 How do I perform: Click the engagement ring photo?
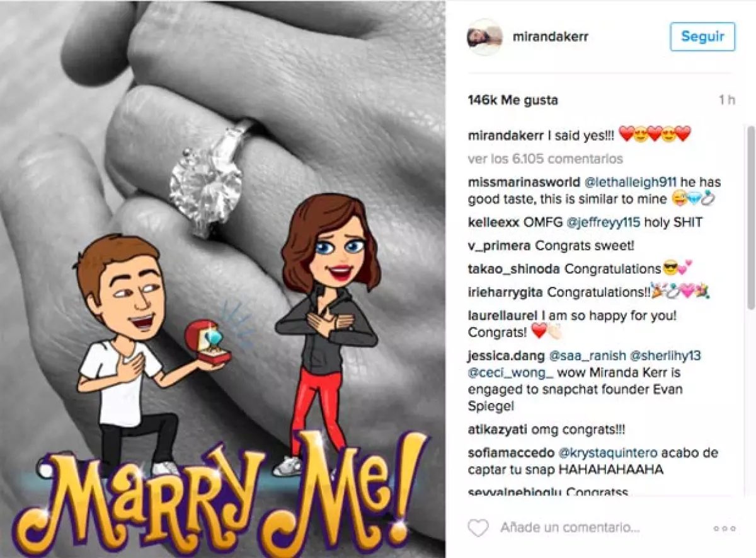(222, 279)
